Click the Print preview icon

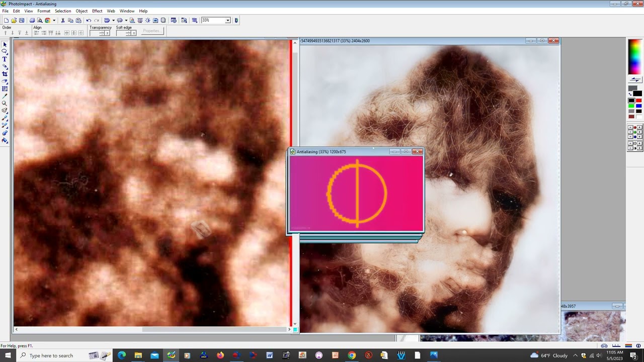[40, 20]
